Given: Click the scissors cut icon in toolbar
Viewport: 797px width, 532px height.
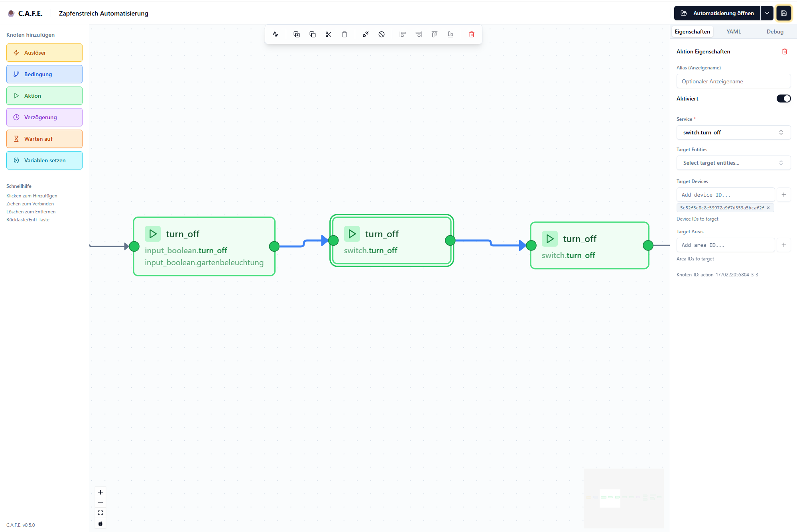Looking at the screenshot, I should (x=328, y=34).
